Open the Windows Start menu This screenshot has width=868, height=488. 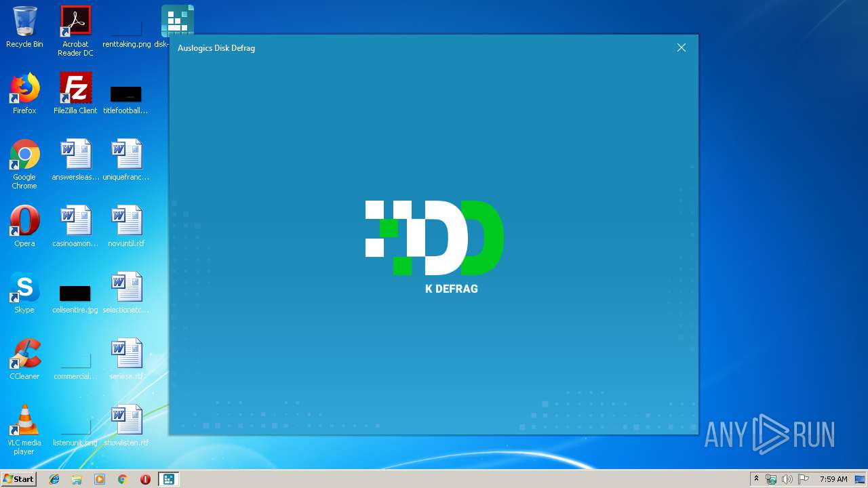click(x=19, y=479)
